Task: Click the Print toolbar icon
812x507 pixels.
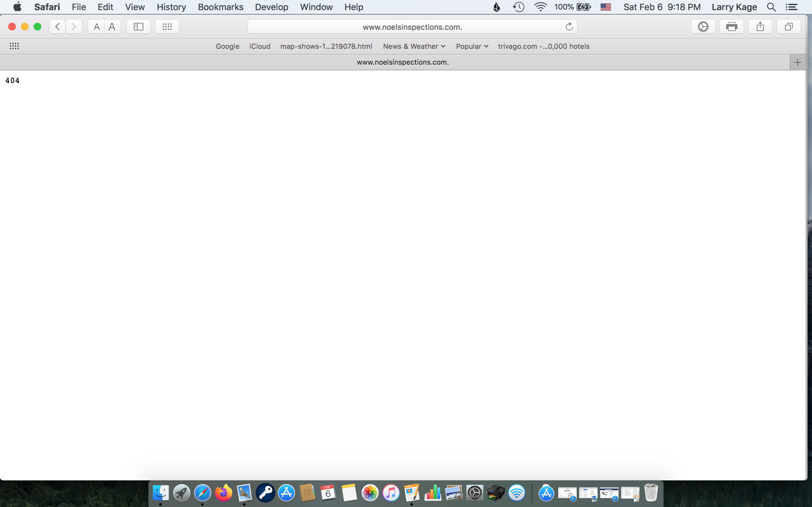Action: (731, 27)
